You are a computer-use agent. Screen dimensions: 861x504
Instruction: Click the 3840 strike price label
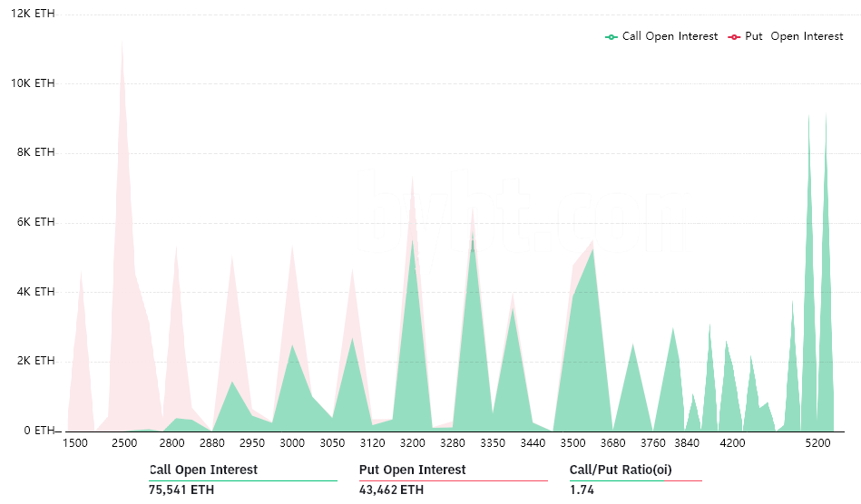pyautogui.click(x=687, y=443)
